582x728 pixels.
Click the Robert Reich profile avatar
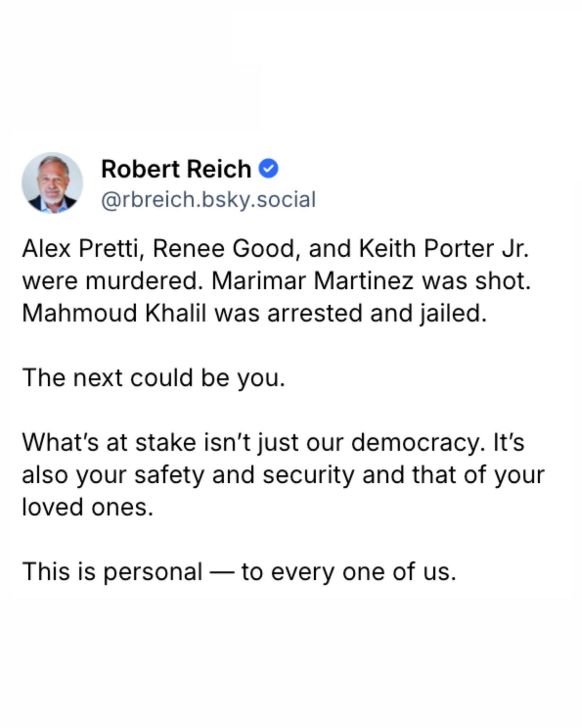click(x=52, y=183)
